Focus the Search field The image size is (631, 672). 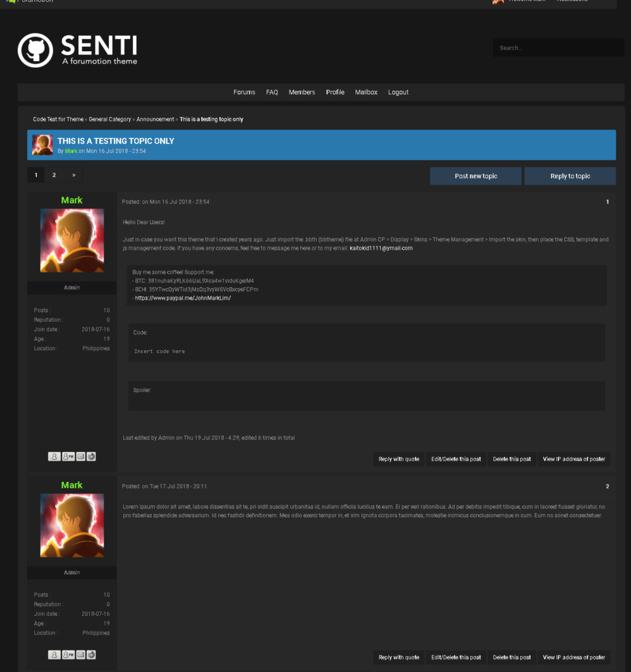pos(558,47)
